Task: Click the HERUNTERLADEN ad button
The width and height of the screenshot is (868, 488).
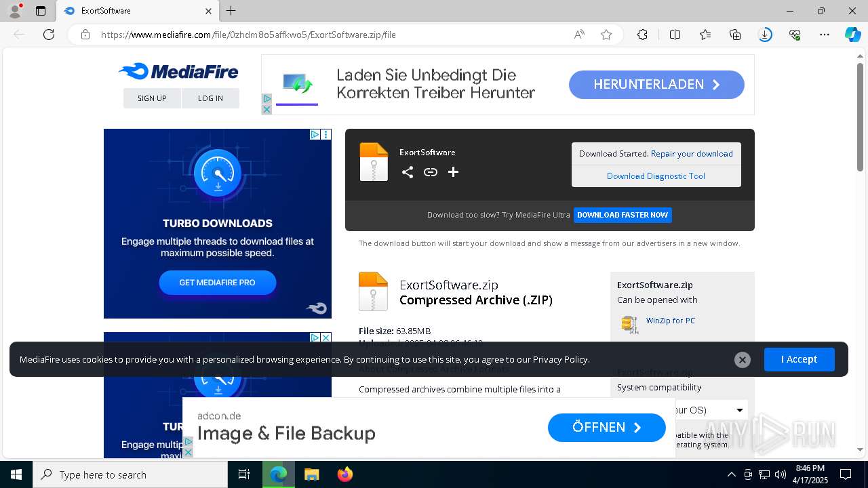Action: pos(656,85)
